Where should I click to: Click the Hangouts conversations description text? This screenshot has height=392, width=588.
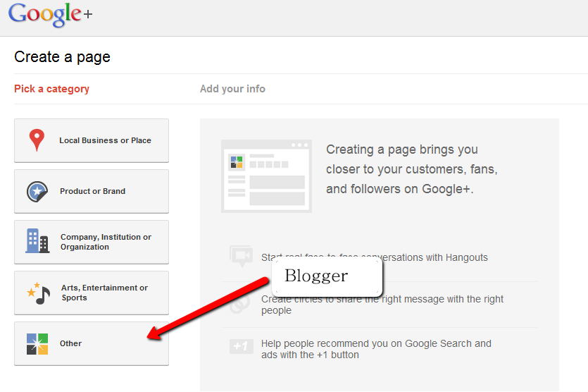[x=374, y=257]
